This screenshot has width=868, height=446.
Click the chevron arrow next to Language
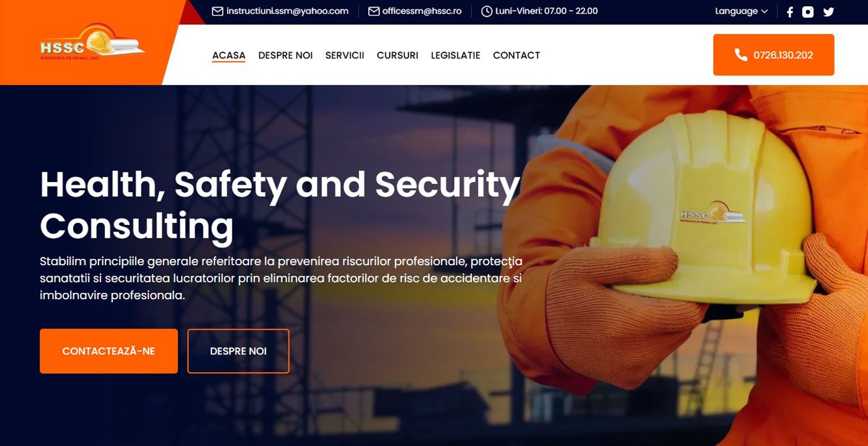click(764, 12)
